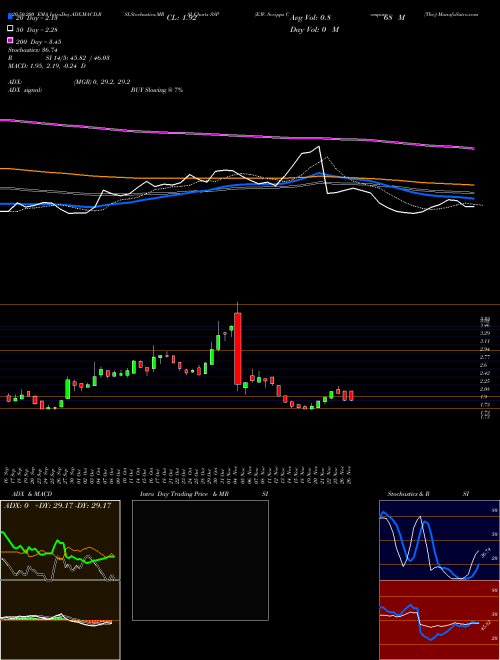Click the orange moving average line
Screen dimensions: 500x660
236,178
